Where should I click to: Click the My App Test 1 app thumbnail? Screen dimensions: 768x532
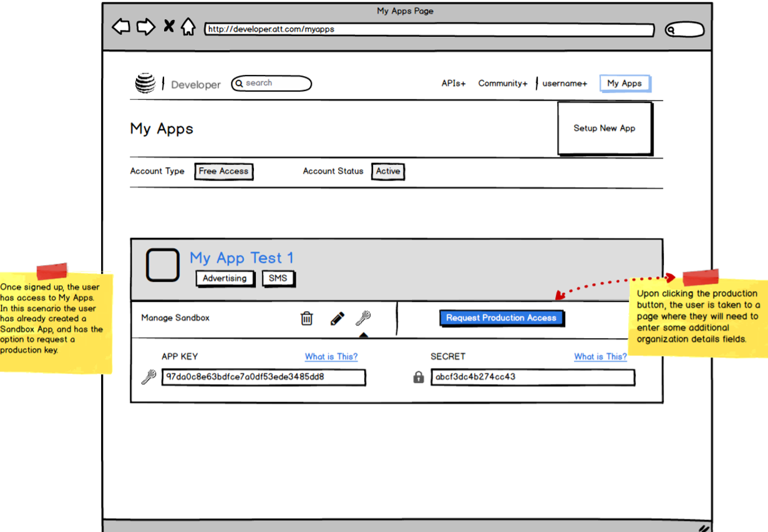[163, 265]
